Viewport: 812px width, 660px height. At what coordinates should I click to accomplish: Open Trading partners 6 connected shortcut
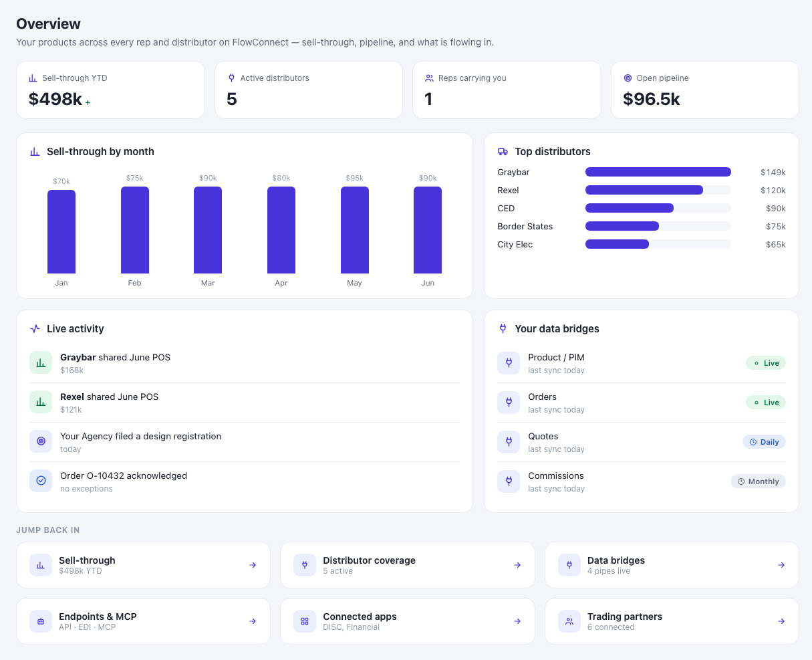coord(672,621)
